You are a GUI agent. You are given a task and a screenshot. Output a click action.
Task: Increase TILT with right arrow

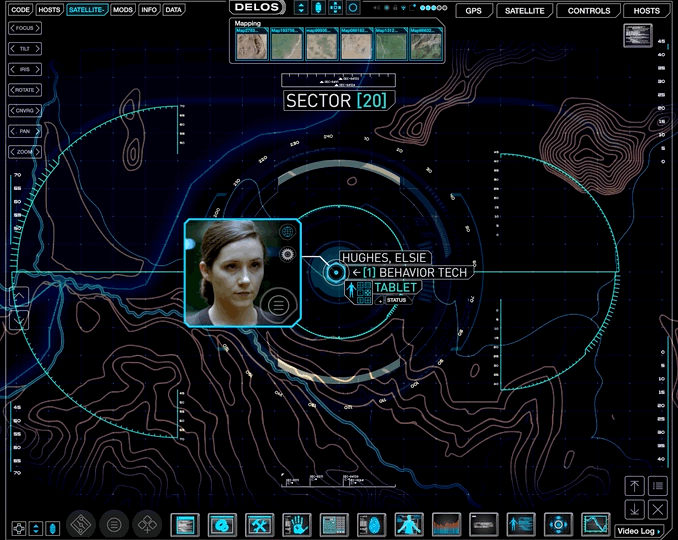[38, 49]
